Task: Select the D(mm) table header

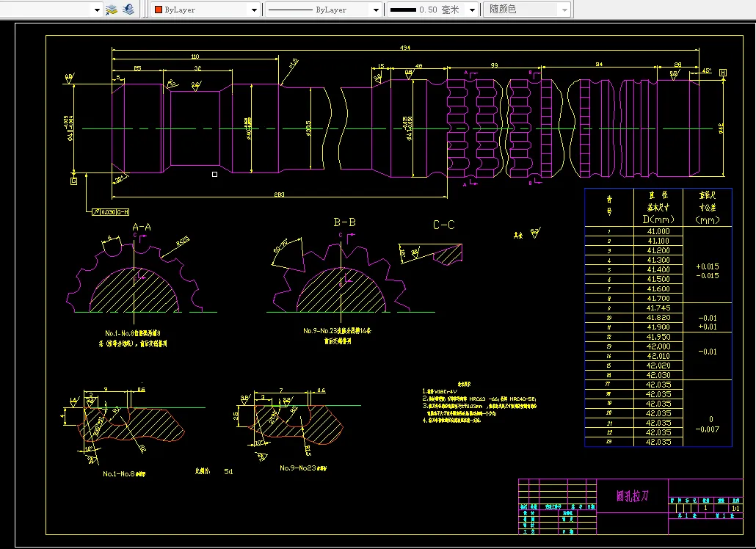Action: tap(658, 219)
